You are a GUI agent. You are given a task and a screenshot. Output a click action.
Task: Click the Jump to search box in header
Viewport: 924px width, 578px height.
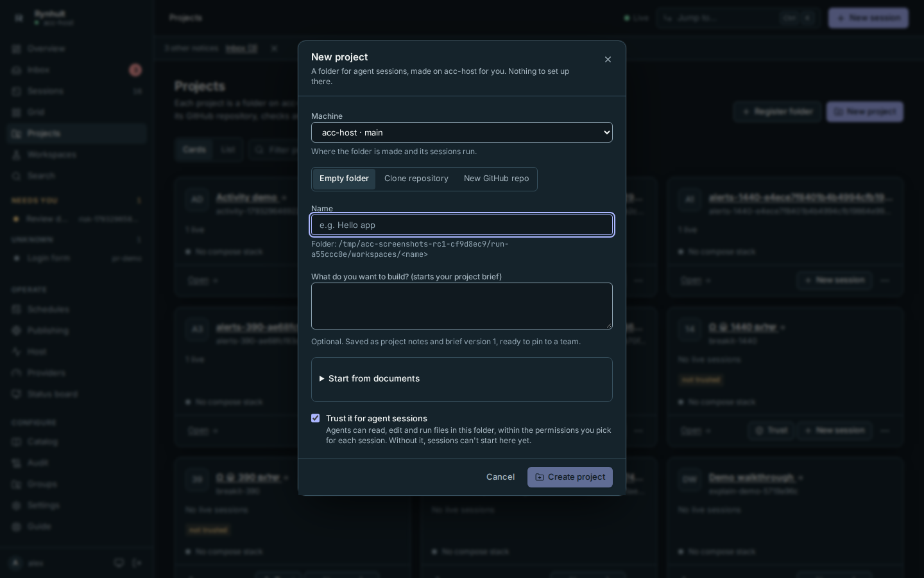pyautogui.click(x=738, y=18)
